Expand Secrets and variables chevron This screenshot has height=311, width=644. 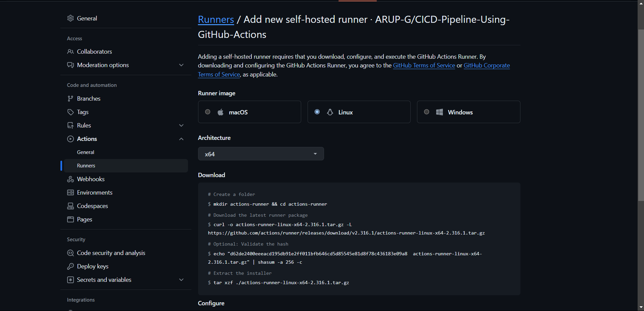(x=181, y=280)
